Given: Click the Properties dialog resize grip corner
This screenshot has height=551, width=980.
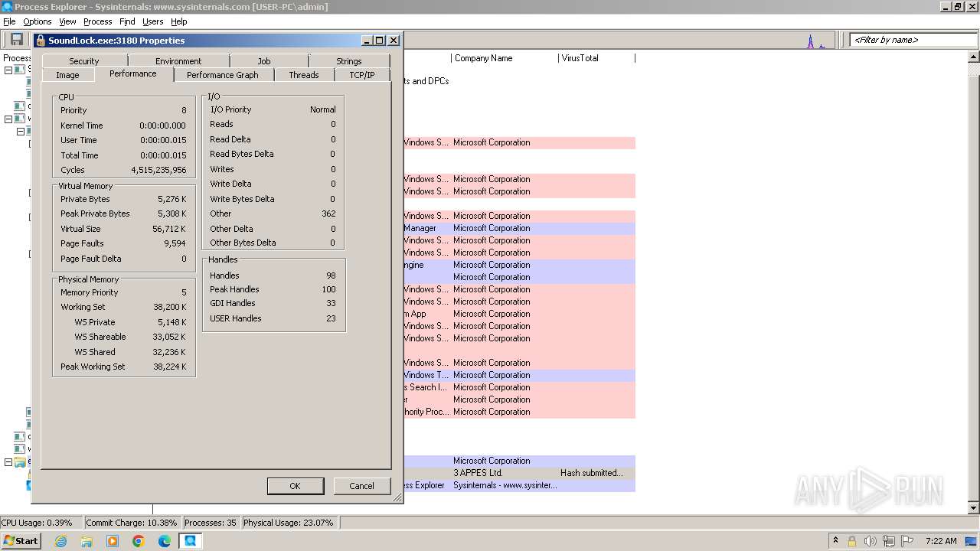Looking at the screenshot, I should [x=397, y=497].
